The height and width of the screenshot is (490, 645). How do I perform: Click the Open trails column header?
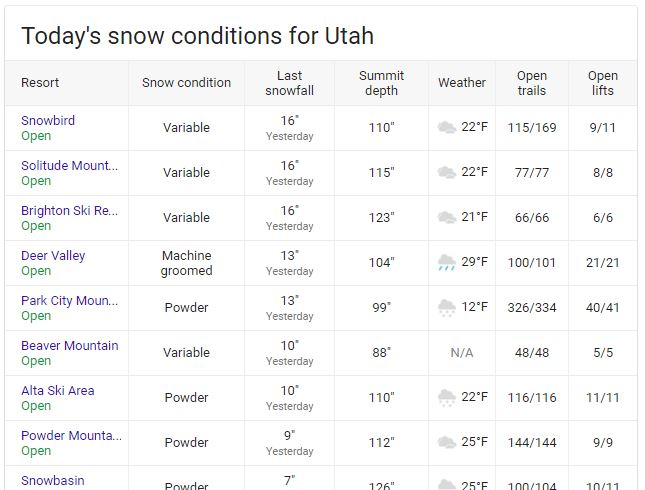pyautogui.click(x=532, y=83)
